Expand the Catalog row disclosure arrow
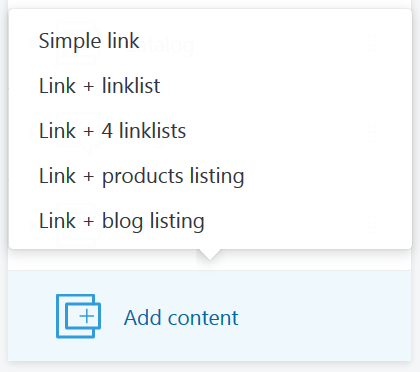 (x=32, y=43)
